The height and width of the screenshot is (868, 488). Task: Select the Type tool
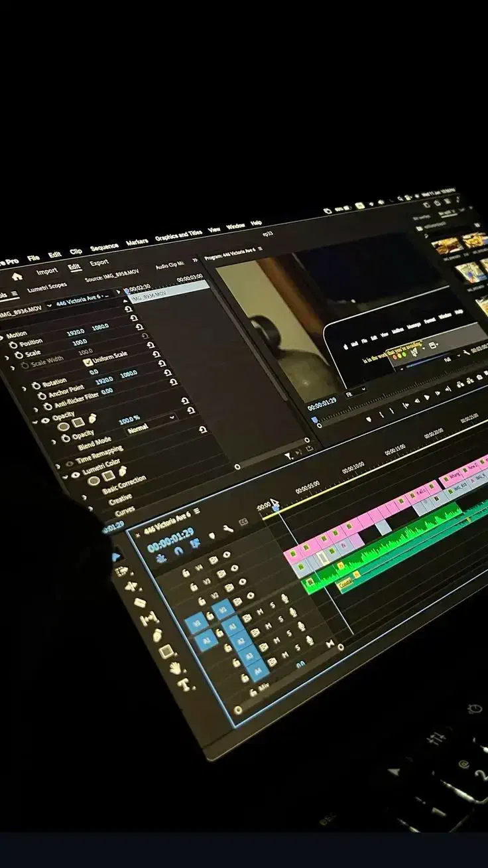[185, 684]
